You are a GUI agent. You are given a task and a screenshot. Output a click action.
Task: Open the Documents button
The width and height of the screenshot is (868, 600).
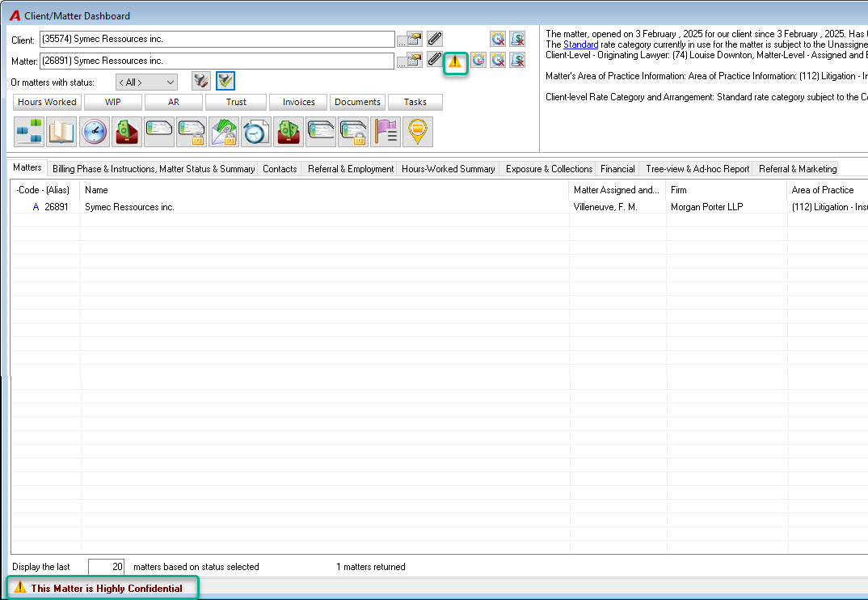click(357, 102)
